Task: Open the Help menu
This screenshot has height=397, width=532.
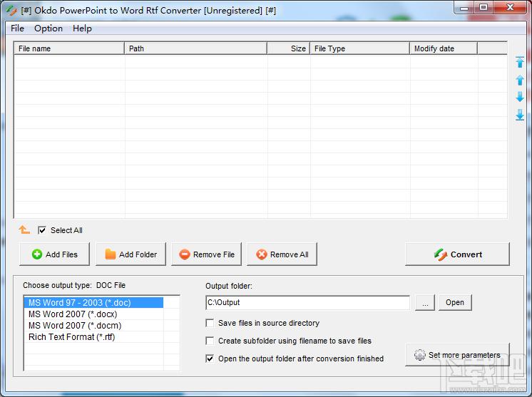Action: tap(82, 29)
